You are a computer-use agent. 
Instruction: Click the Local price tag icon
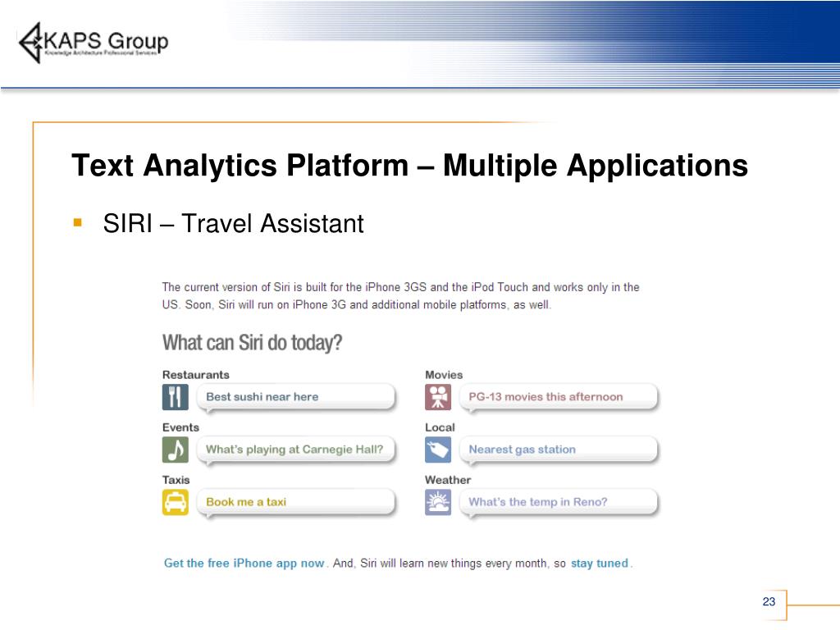pos(438,450)
